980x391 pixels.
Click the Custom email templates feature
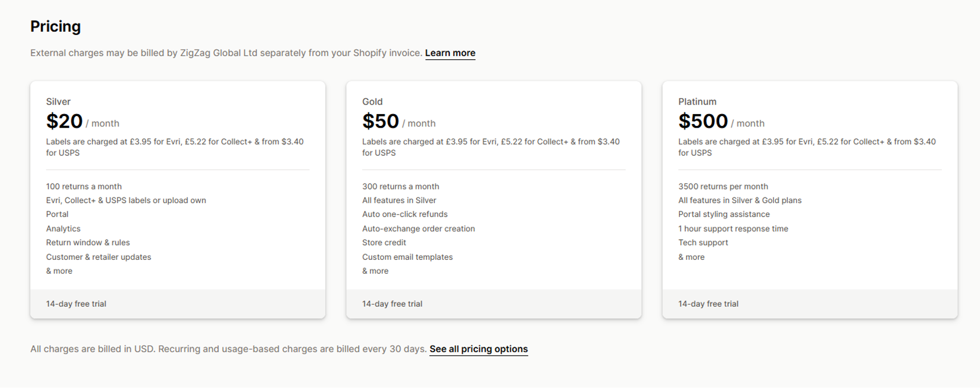(407, 257)
